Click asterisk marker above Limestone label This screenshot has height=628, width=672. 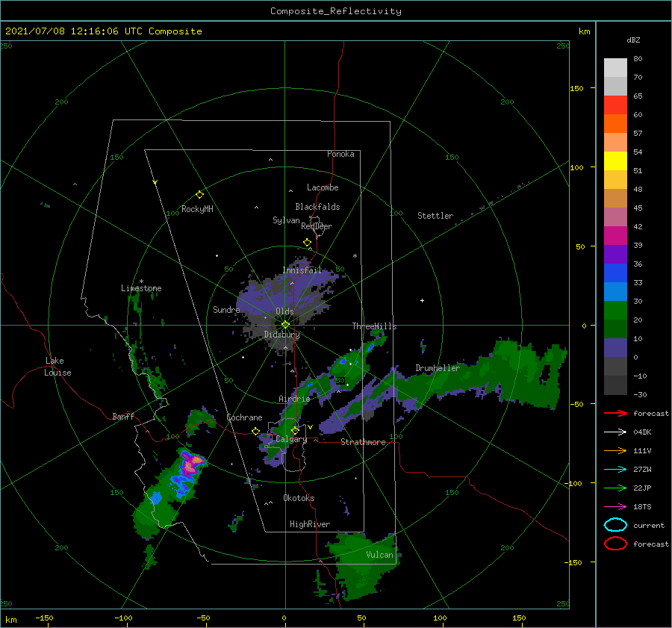coord(141,282)
